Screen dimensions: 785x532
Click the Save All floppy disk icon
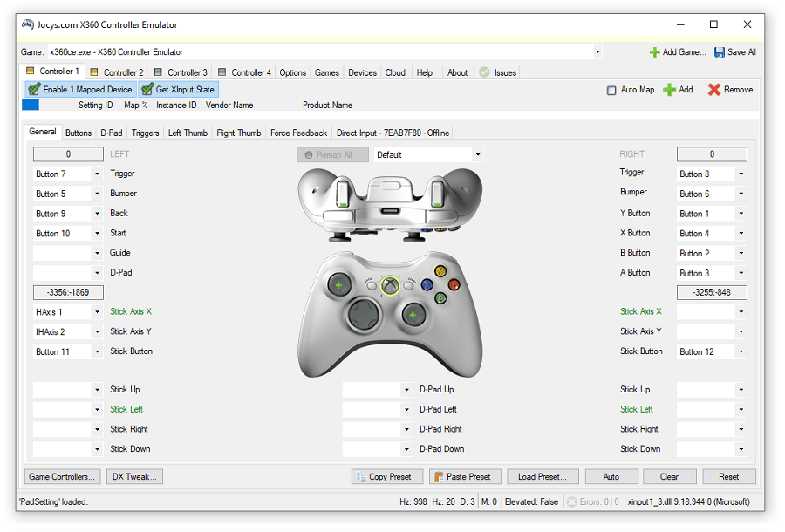[720, 52]
